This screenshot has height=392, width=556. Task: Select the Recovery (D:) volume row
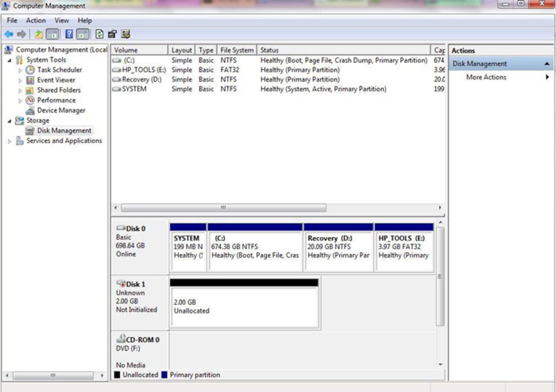141,79
